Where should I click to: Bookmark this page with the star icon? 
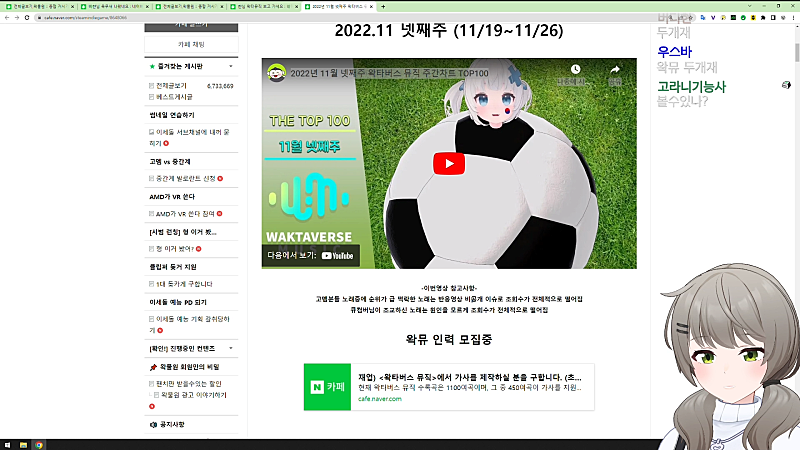click(x=691, y=17)
